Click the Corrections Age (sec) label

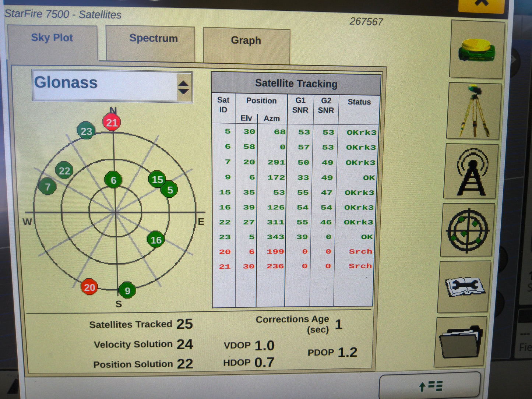292,324
